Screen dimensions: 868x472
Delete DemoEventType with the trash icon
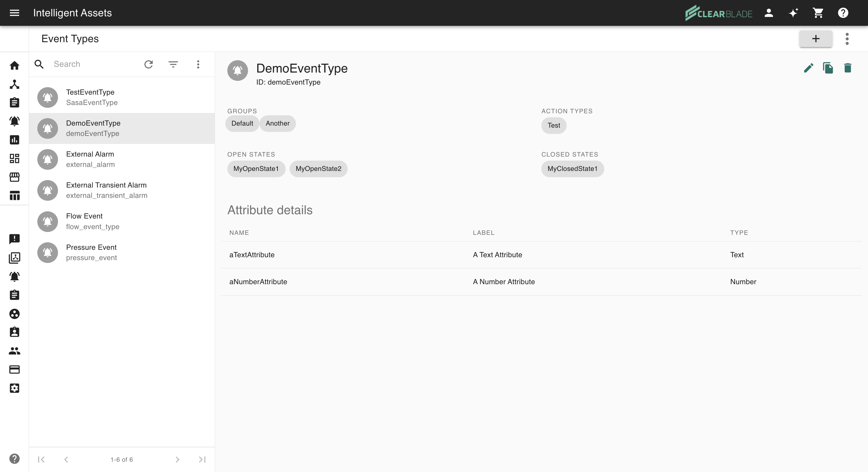coord(847,68)
